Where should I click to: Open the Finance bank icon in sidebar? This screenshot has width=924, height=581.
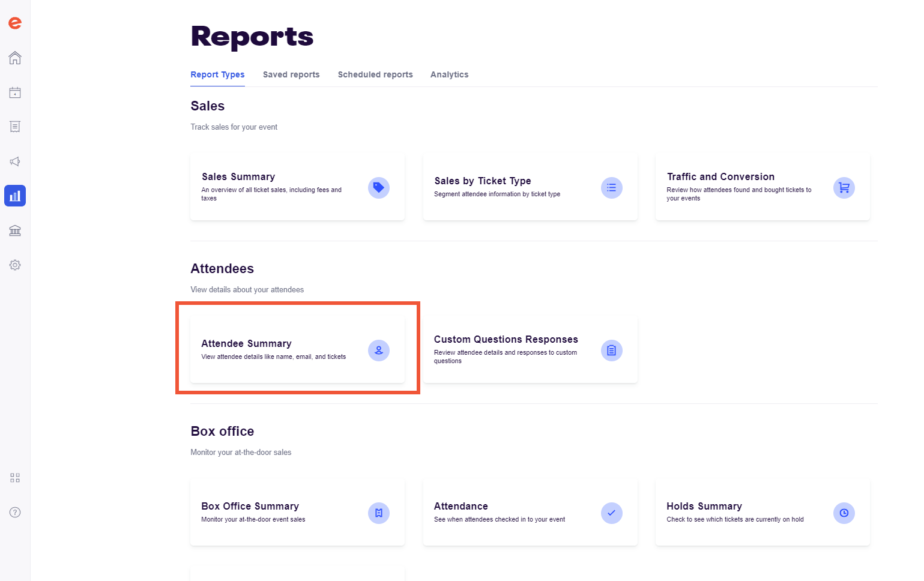(14, 230)
